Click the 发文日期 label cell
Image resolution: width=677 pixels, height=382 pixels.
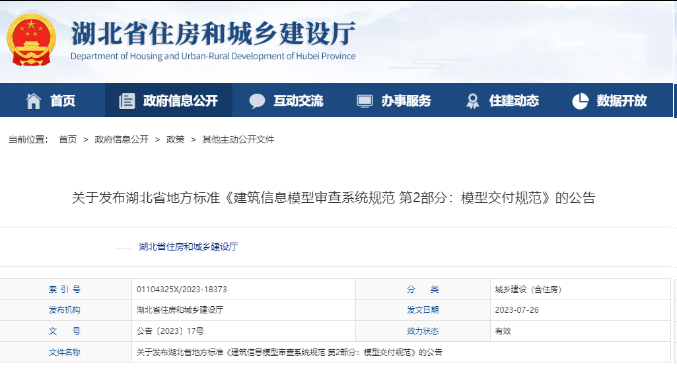tap(423, 310)
